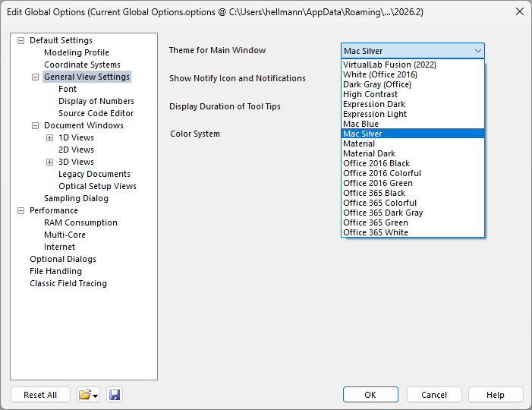Screen dimensions: 532x410
Task: Click the Reset All button
Action: [x=40, y=395]
